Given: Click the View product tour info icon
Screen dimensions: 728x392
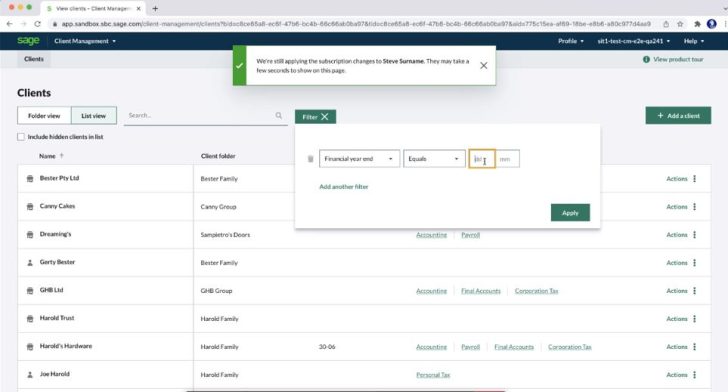Looking at the screenshot, I should [646, 59].
